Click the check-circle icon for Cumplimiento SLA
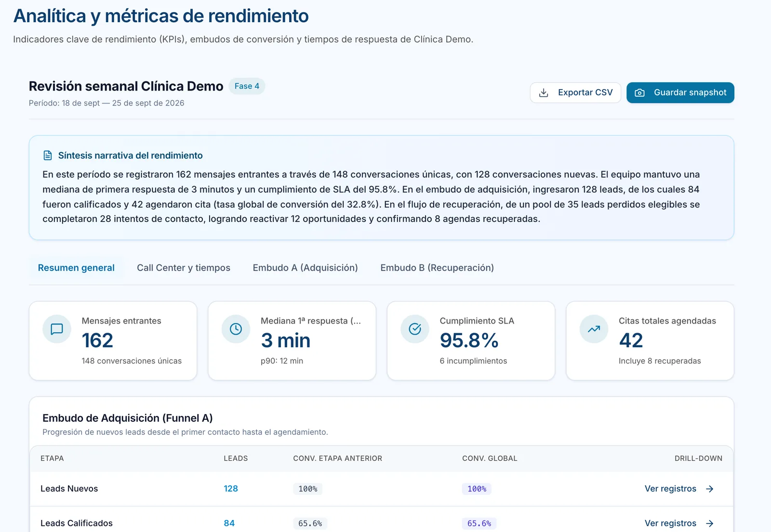This screenshot has width=771, height=532. 415,329
